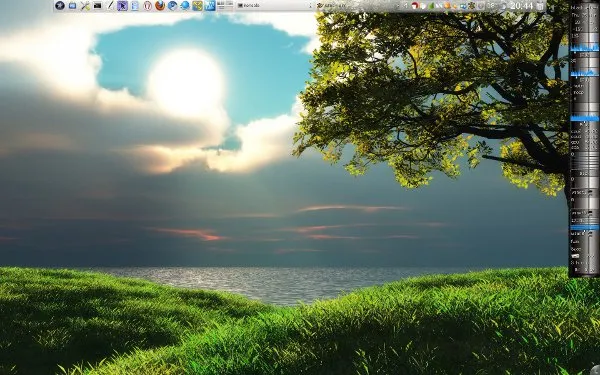Click the brown flower tray icon
600x375 pixels.
[472, 5]
